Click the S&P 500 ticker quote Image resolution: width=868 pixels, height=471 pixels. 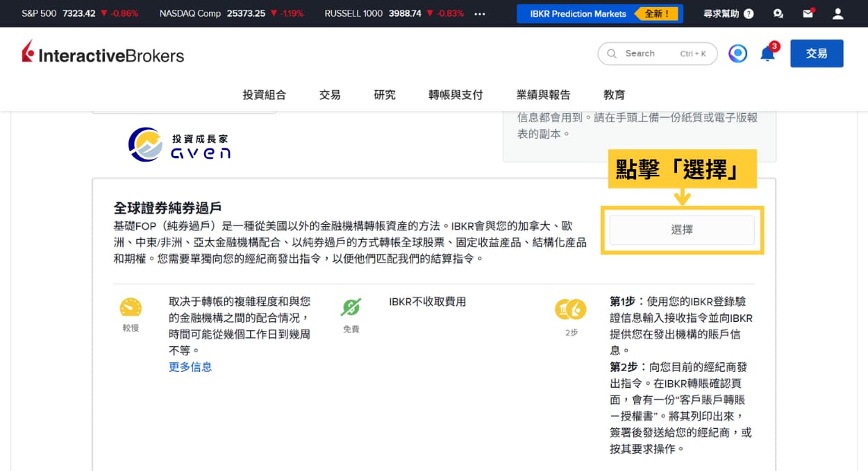pyautogui.click(x=80, y=13)
